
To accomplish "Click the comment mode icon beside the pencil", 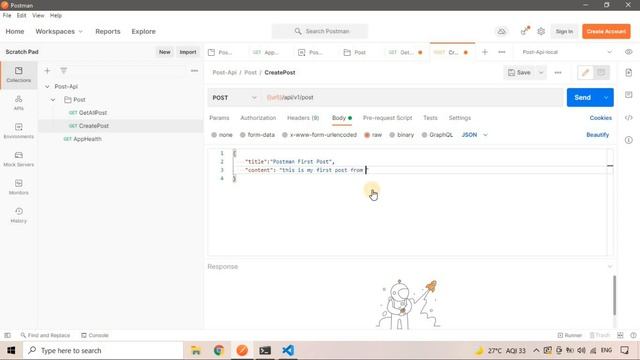I will tap(601, 73).
